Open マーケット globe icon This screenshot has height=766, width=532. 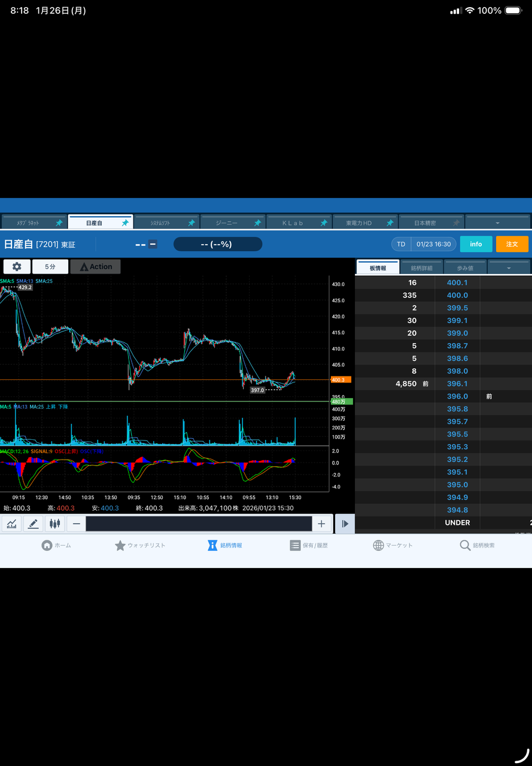[x=378, y=545]
